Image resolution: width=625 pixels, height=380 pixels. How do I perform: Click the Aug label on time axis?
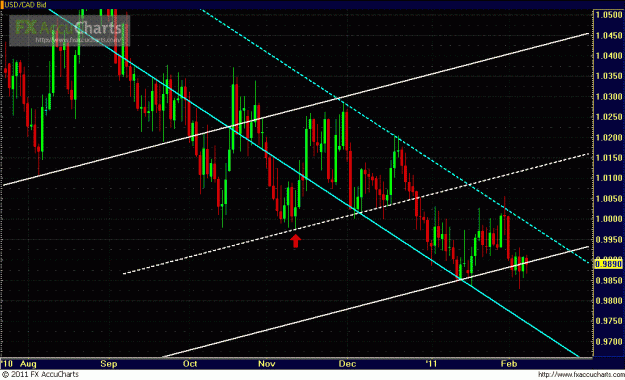(x=28, y=364)
